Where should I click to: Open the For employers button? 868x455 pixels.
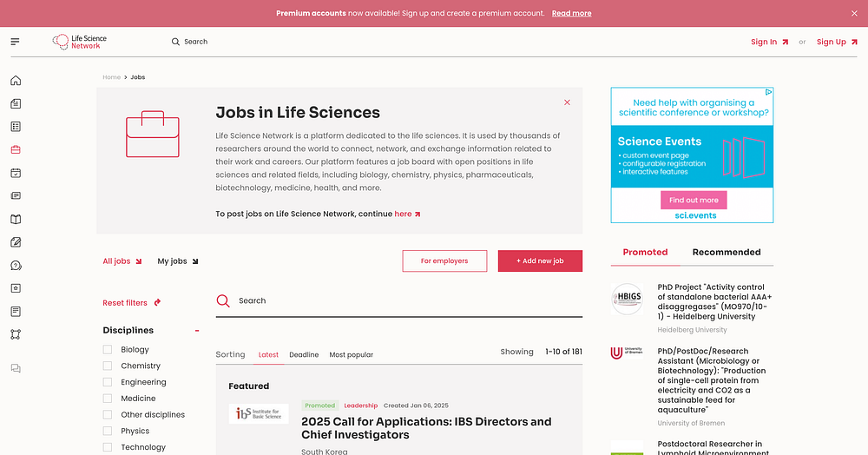pyautogui.click(x=444, y=260)
